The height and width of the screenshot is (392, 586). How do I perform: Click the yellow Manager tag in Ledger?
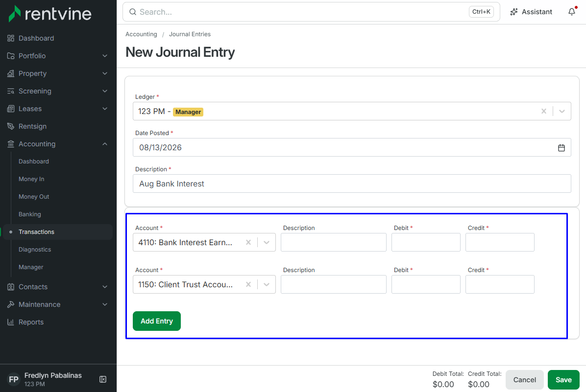[188, 112]
